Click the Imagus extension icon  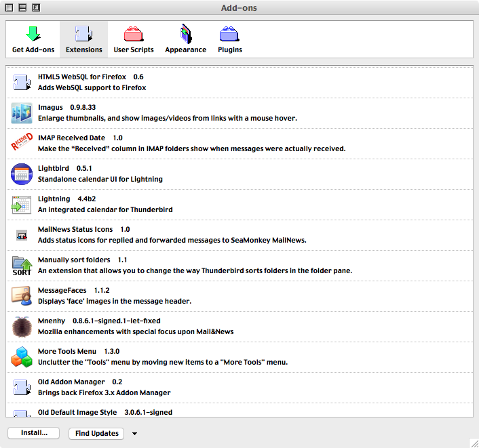[22, 113]
